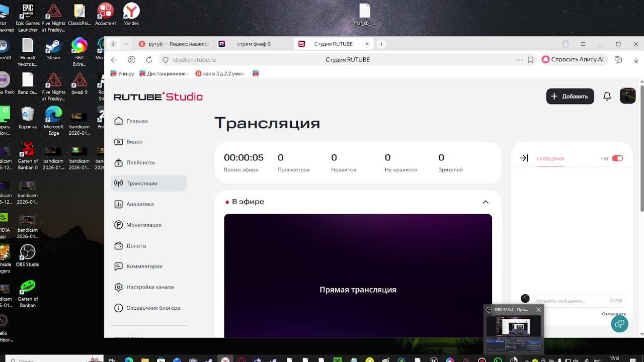Select the ClassicPai... desktop icon
Image resolution: width=644 pixels, height=362 pixels.
[x=79, y=14]
